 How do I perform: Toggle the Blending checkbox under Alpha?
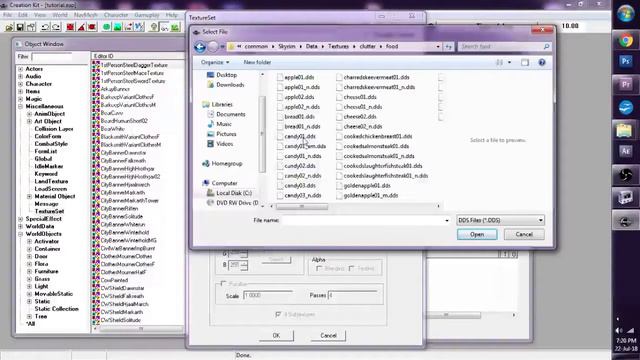point(319,269)
